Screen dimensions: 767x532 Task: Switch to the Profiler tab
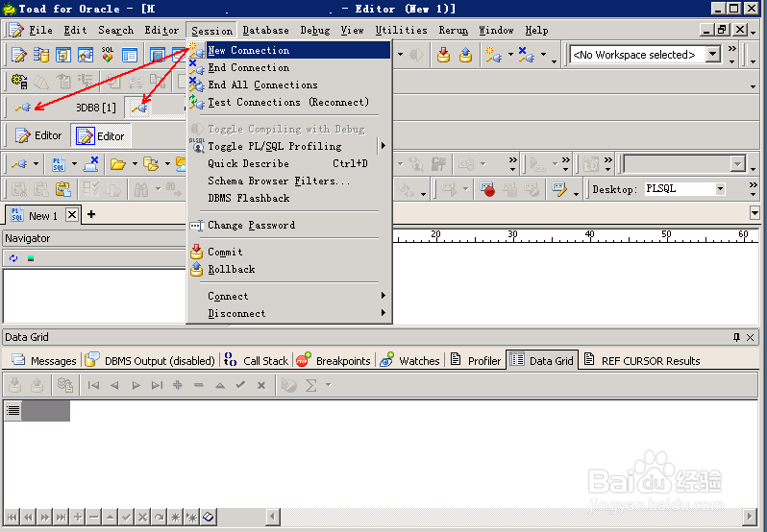(x=476, y=360)
